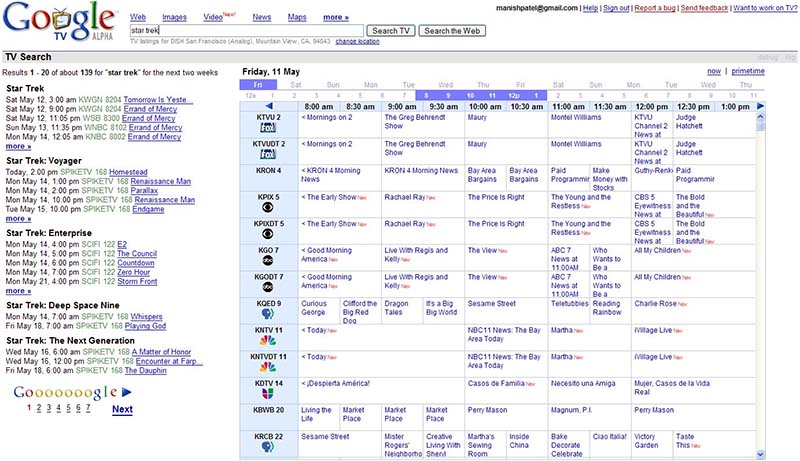Open the top navigation 'more »' menu
The image size is (800, 461).
336,17
